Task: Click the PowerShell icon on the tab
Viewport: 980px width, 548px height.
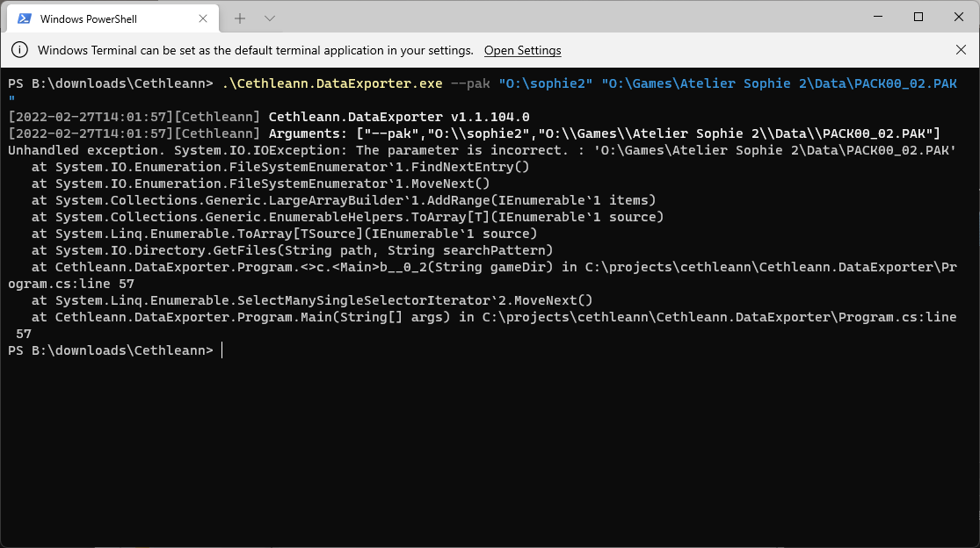Action: (x=25, y=18)
